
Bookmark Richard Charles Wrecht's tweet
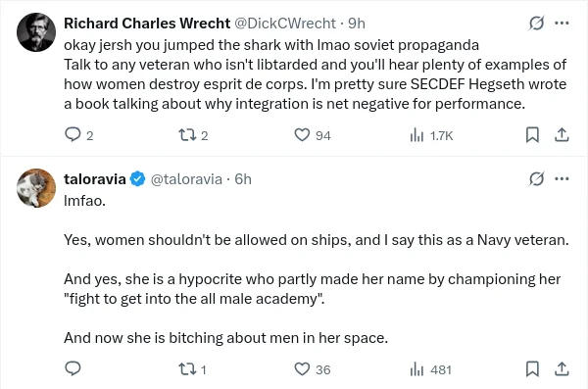532,135
